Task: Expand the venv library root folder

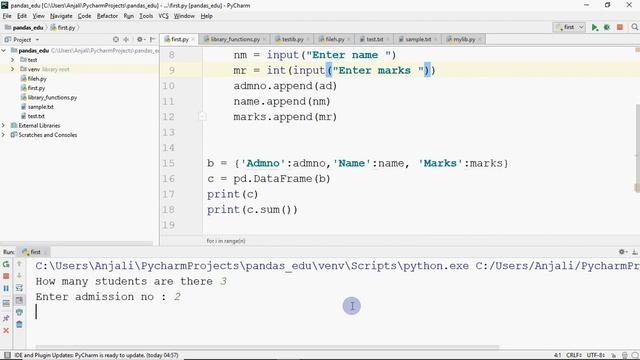Action: pyautogui.click(x=13, y=69)
